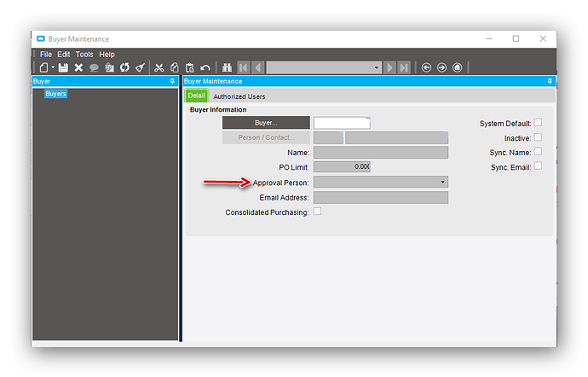This screenshot has height=377, width=588.
Task: Click the Home circled icon
Action: (457, 67)
